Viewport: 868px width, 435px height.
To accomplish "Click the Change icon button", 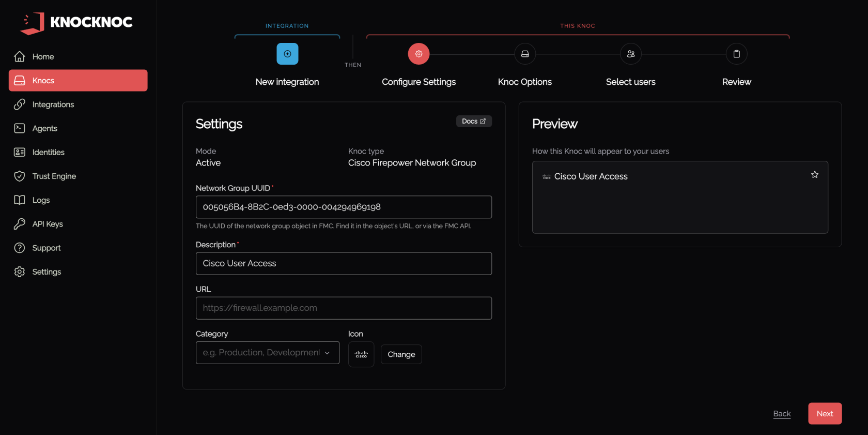I will 401,354.
